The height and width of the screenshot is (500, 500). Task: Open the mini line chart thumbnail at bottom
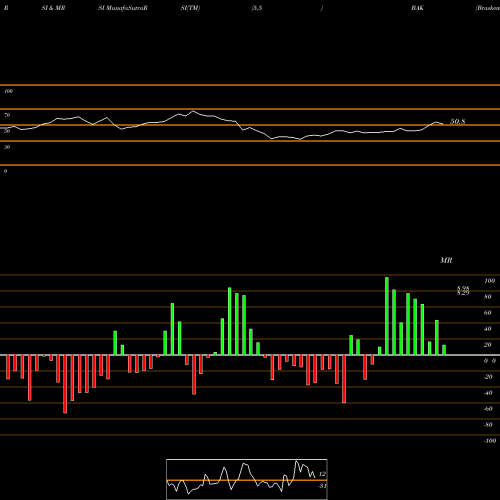point(247,479)
